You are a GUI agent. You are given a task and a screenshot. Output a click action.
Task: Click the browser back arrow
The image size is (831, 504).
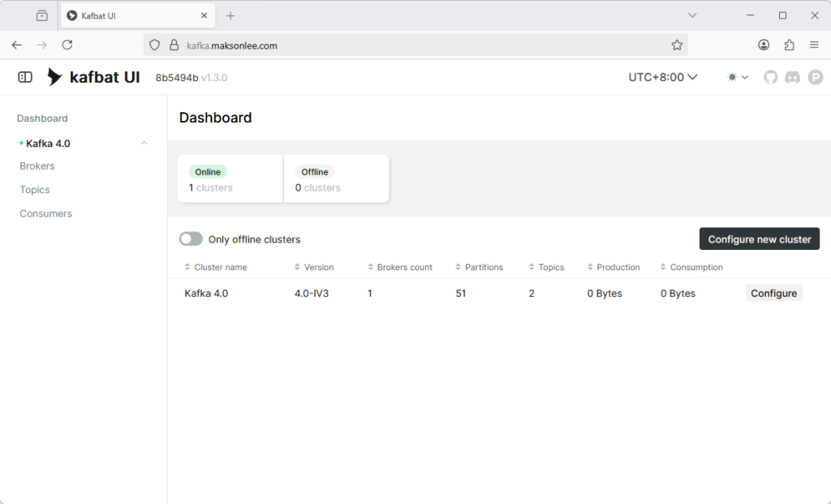(x=17, y=45)
